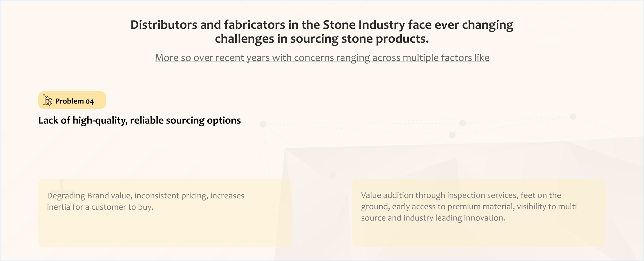Viewport: 644px width, 261px height.
Task: Click the lower of two adjacent network dots
Action: (x=452, y=135)
